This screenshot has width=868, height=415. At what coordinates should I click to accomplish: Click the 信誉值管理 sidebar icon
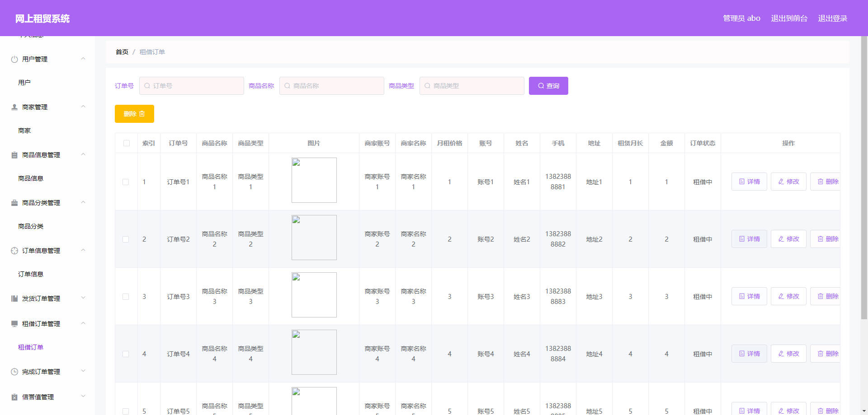click(14, 397)
